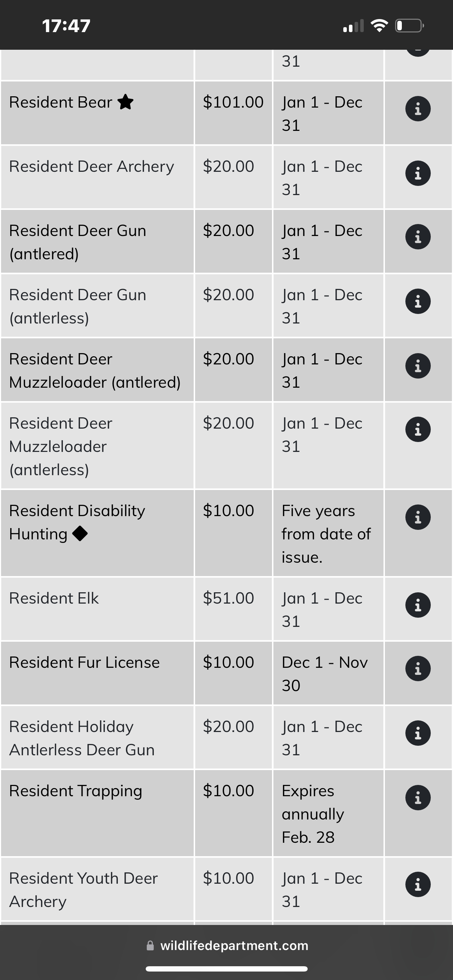Select the Resident Elk license name
This screenshot has height=980, width=453.
point(54,598)
